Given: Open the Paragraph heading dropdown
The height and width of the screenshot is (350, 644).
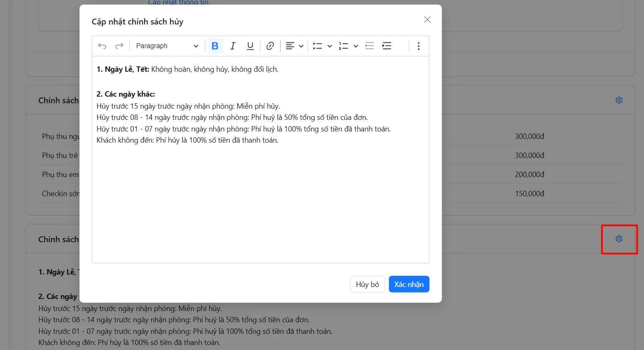Looking at the screenshot, I should coord(167,46).
